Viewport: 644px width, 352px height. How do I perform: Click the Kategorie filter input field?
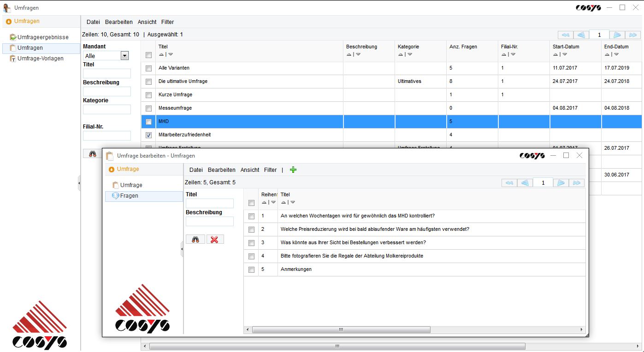(107, 110)
